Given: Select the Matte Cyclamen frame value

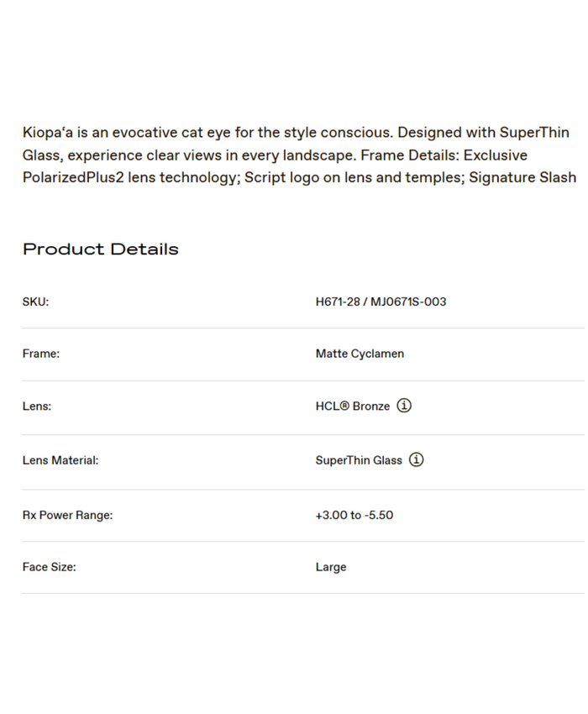Looking at the screenshot, I should coord(360,354).
